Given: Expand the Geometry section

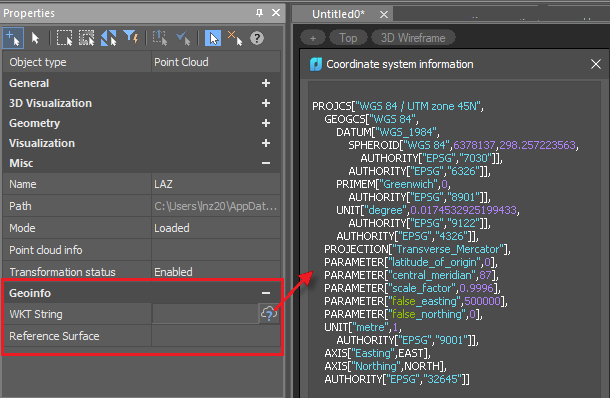Looking at the screenshot, I should 266,123.
